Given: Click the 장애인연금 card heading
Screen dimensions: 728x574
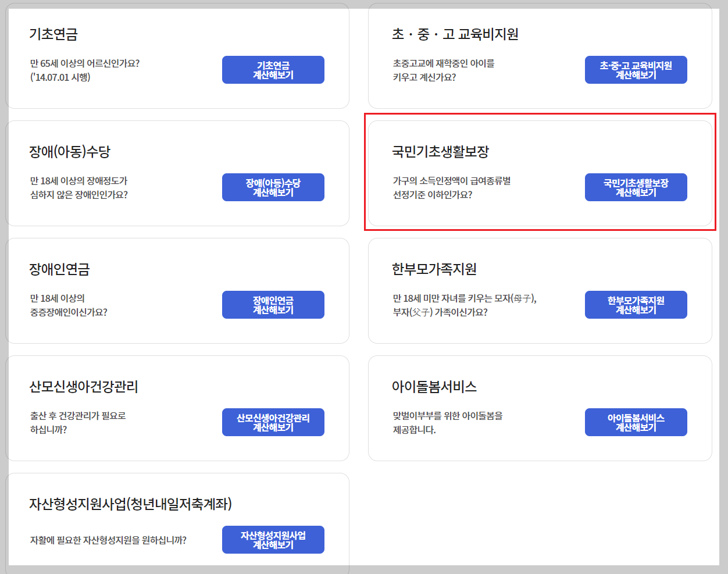Looking at the screenshot, I should [x=59, y=268].
